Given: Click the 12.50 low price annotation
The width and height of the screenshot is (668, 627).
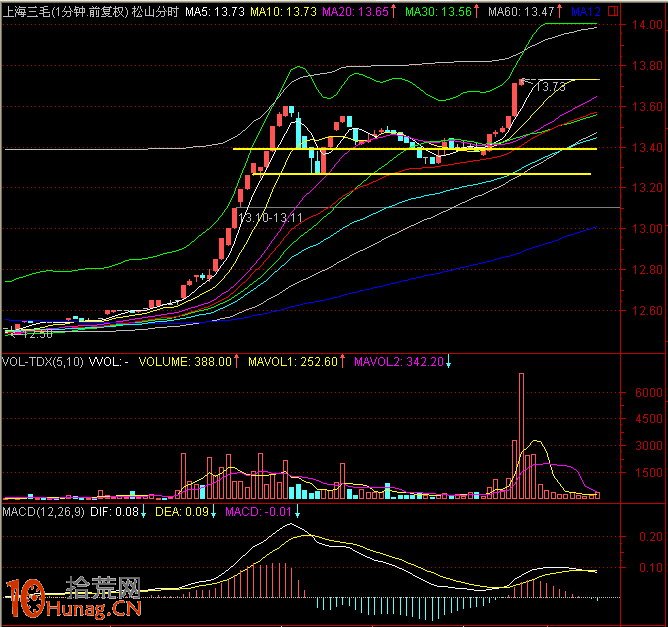Looking at the screenshot, I should (x=37, y=334).
